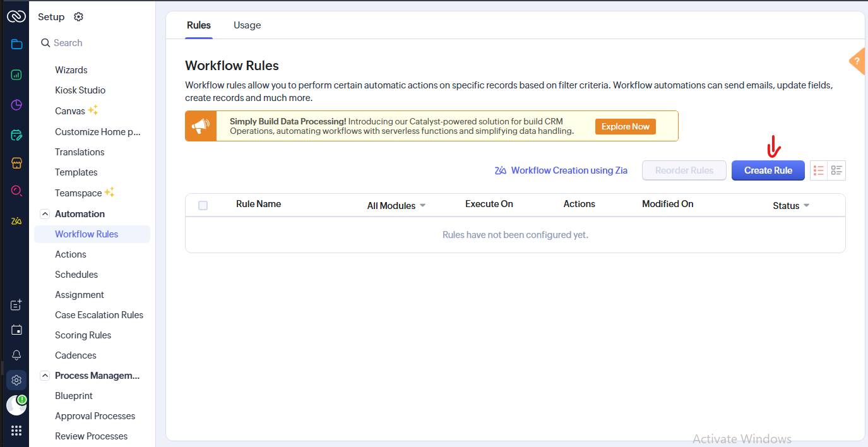This screenshot has height=447, width=868.
Task: Select the Rules tab
Action: [x=199, y=25]
